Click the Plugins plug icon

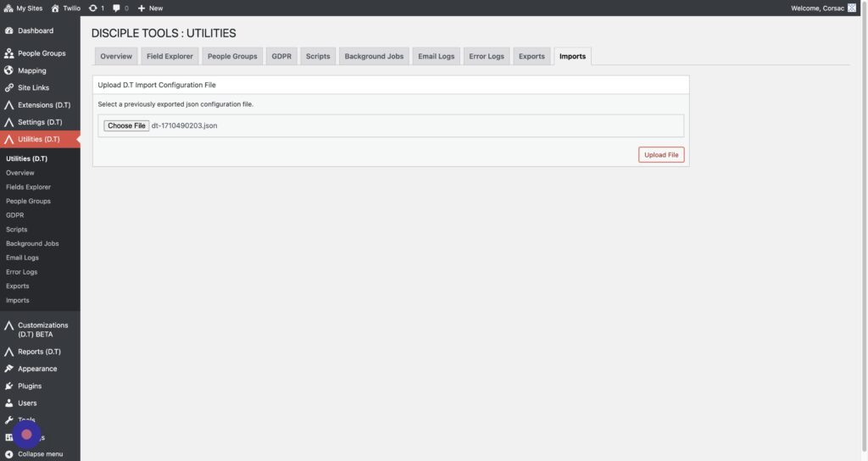9,386
